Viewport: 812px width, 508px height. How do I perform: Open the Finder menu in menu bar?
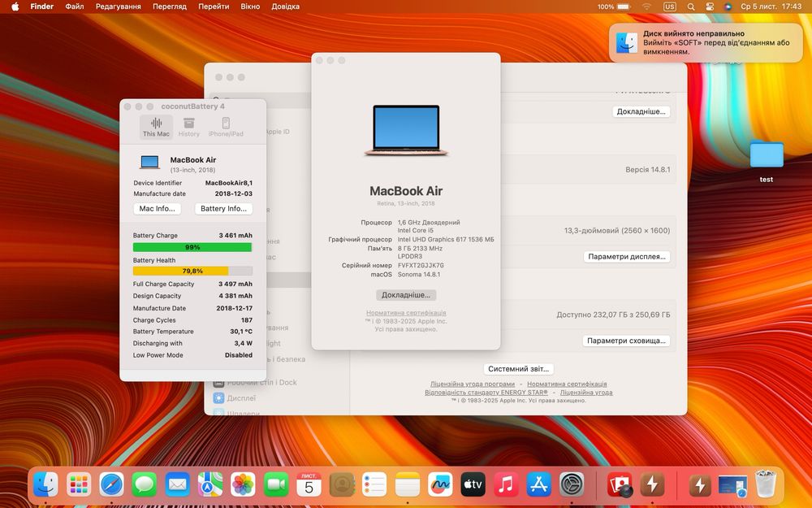(x=42, y=7)
